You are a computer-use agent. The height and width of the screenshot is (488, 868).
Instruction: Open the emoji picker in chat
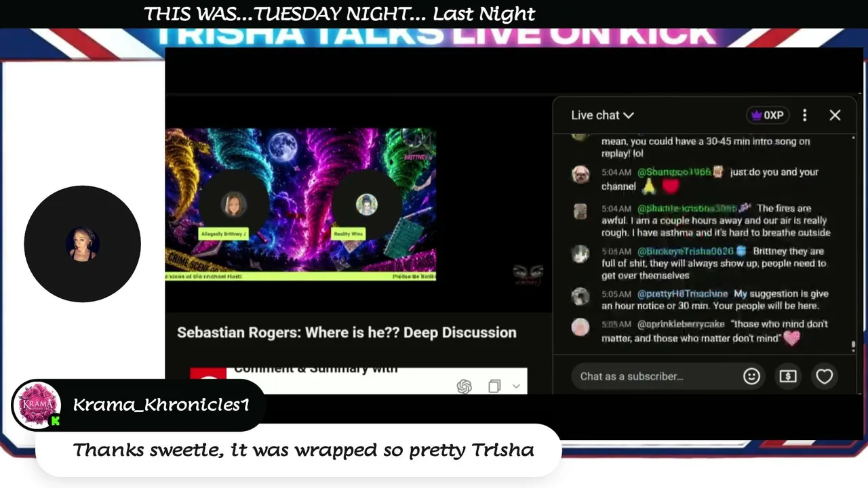pyautogui.click(x=751, y=376)
